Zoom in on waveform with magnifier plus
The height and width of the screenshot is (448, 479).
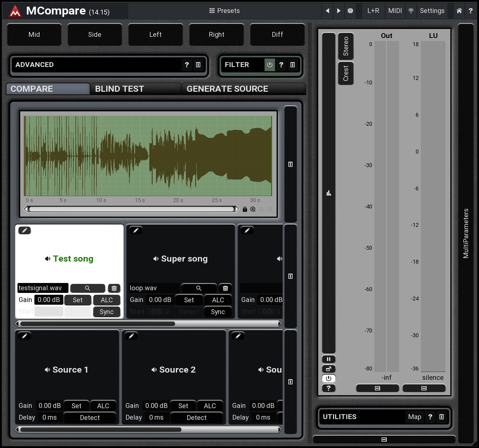[253, 209]
